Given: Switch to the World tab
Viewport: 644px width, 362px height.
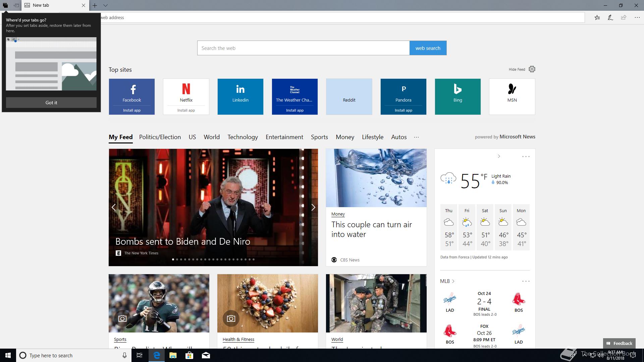Looking at the screenshot, I should pos(212,137).
